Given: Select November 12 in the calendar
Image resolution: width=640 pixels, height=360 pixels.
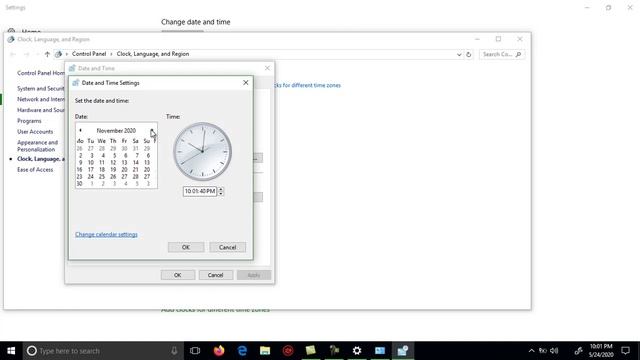Looking at the screenshot, I should coord(113,162).
